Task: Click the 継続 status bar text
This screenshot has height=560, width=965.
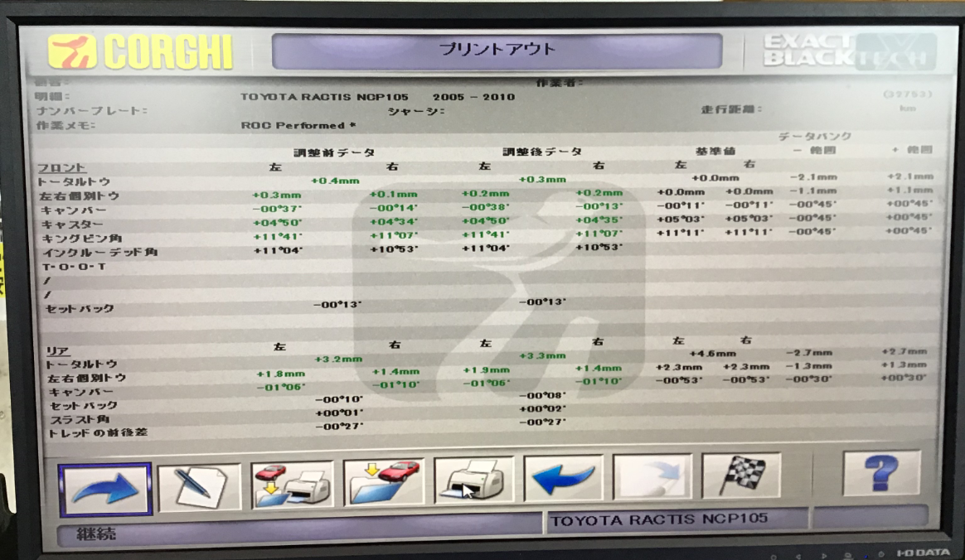Action: pyautogui.click(x=97, y=534)
